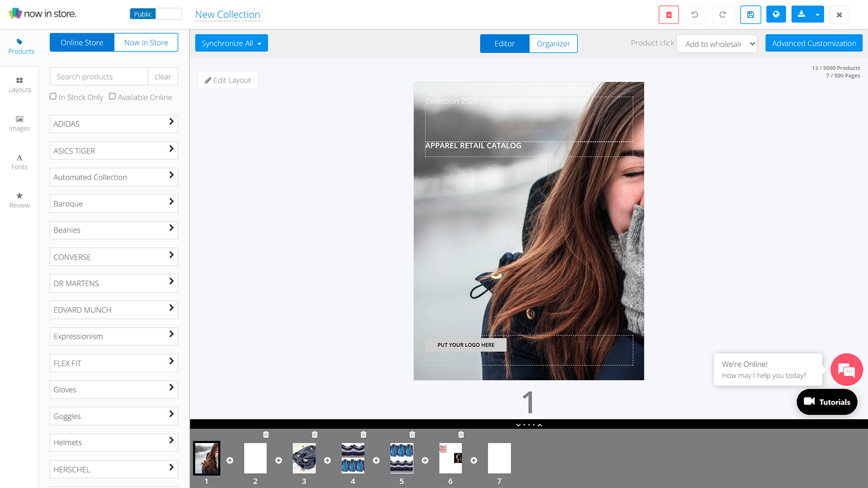This screenshot has width=868, height=488.
Task: Toggle the Public visibility switch
Action: tap(155, 14)
